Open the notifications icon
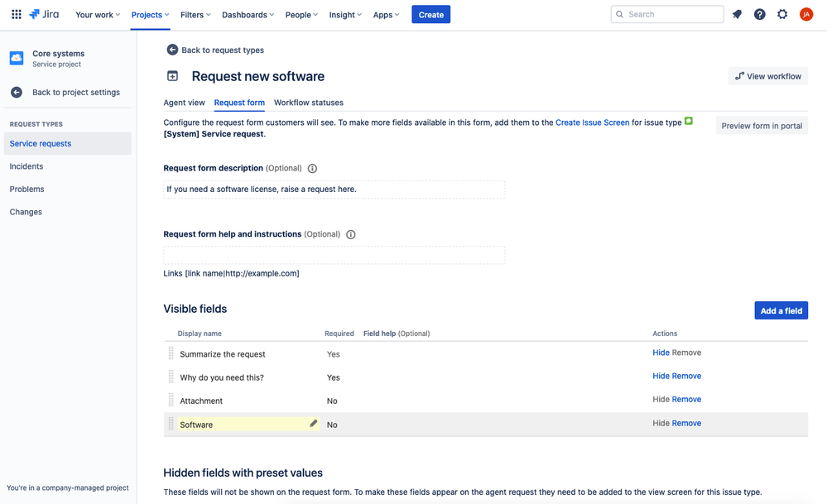827x504 pixels. (x=737, y=14)
